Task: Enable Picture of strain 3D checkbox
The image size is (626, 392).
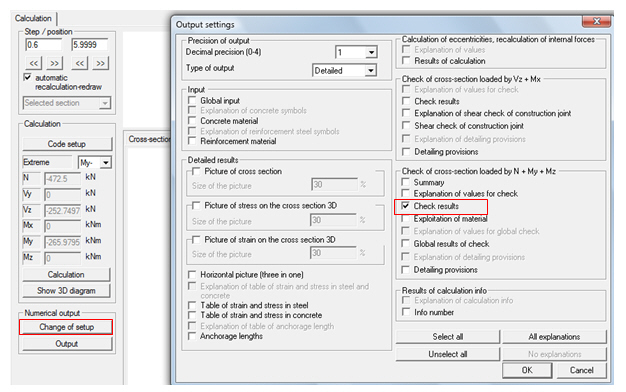Action: pos(196,240)
